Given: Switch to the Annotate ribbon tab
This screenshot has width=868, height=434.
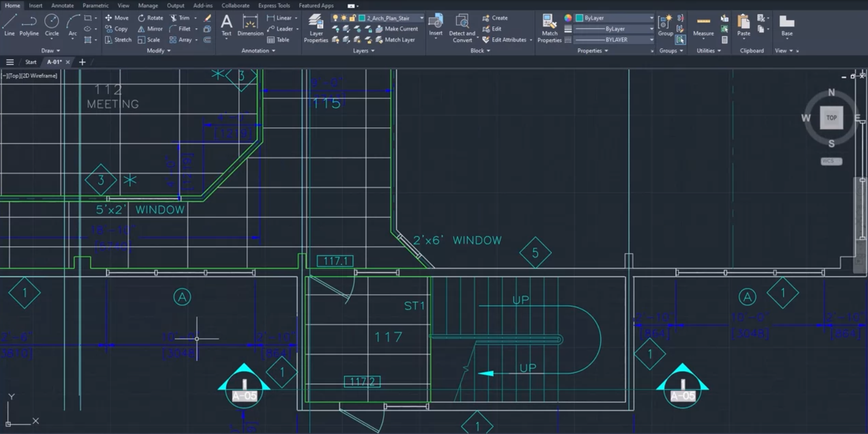Looking at the screenshot, I should point(62,5).
